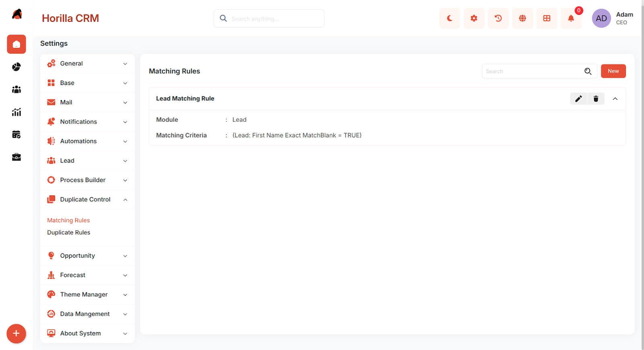Expand the Theme Manager section
644x350 pixels.
[x=87, y=294]
